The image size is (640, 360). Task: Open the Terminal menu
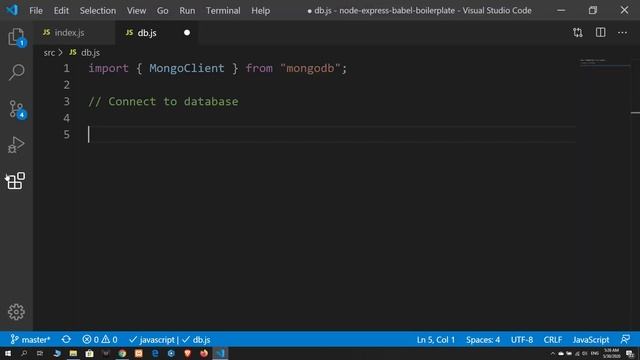pyautogui.click(x=223, y=11)
